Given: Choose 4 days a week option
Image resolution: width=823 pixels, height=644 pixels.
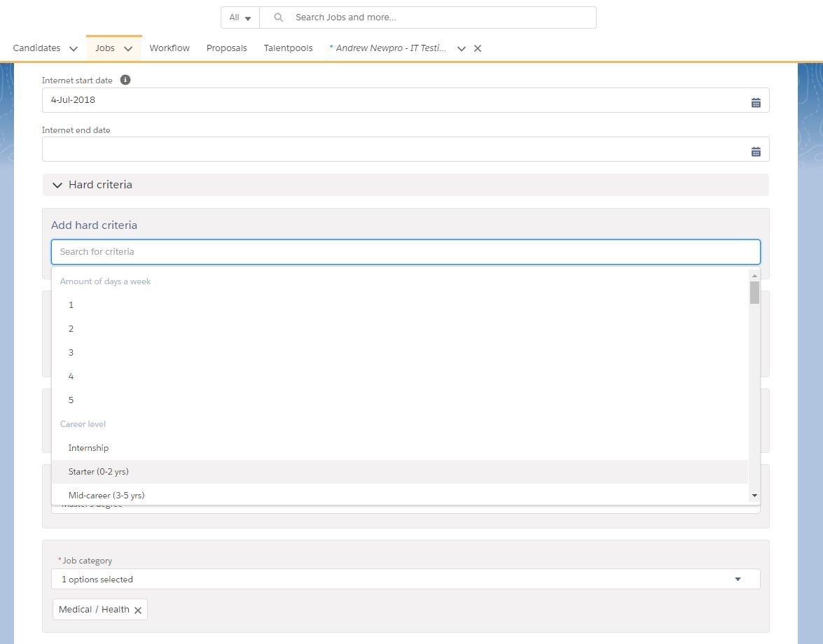Looking at the screenshot, I should pos(400,376).
